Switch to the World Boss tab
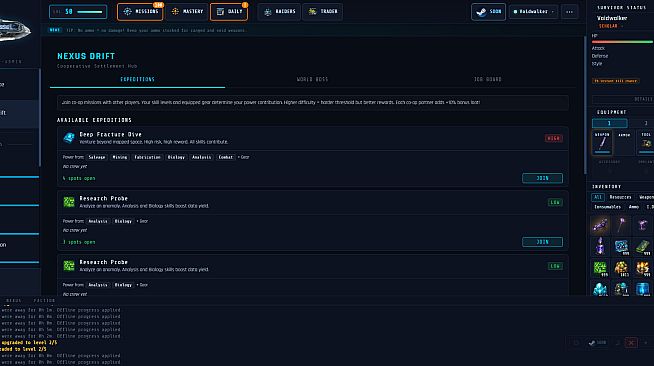The width and height of the screenshot is (654, 366). click(312, 79)
